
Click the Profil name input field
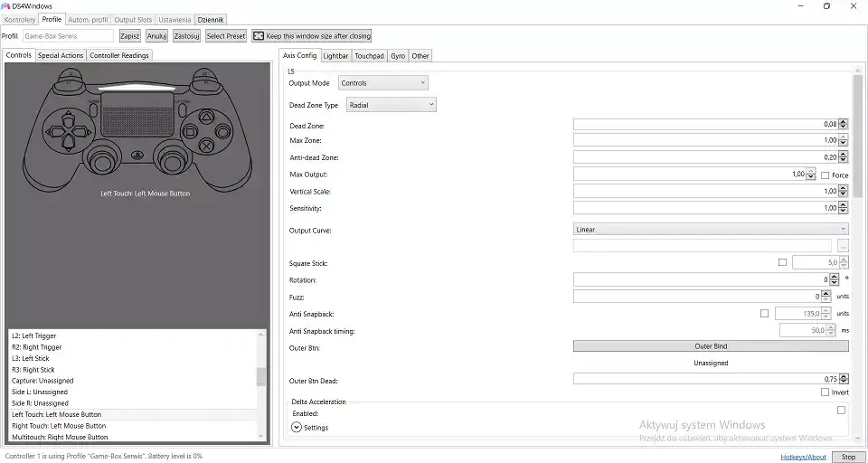click(x=68, y=36)
